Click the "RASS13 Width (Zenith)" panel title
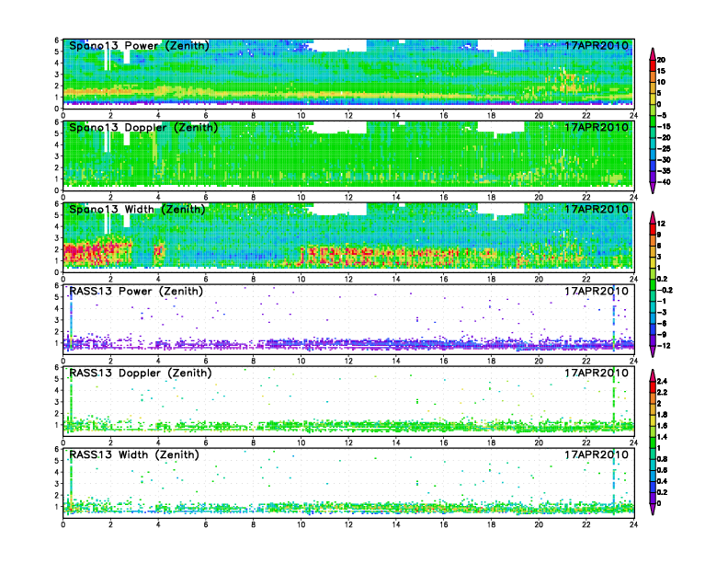Image resolution: width=728 pixels, height=563 pixels. point(134,454)
